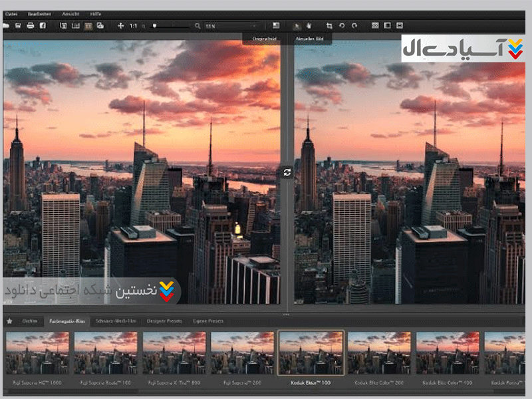Select the arrow pointer tool
The width and height of the screenshot is (532, 399).
pyautogui.click(x=297, y=26)
